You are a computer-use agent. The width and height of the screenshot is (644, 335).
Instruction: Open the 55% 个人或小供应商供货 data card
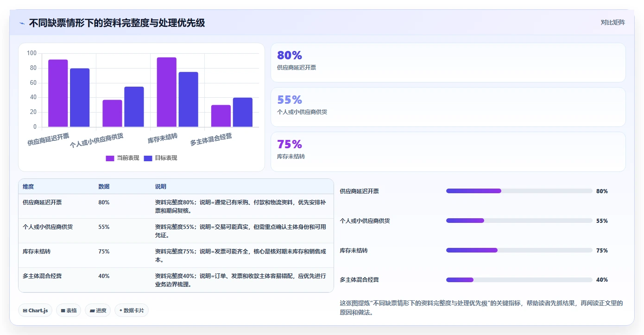tap(448, 107)
